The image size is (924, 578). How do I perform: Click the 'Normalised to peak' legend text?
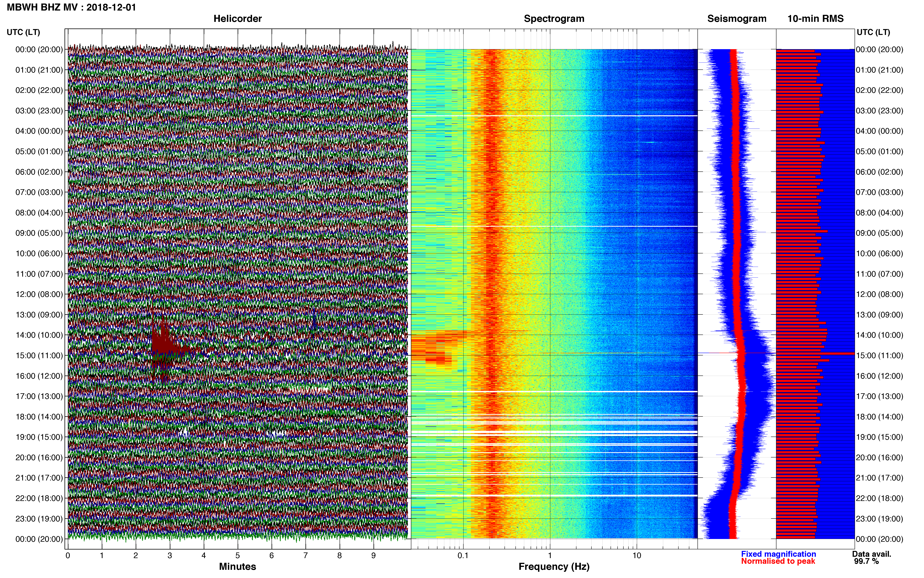pyautogui.click(x=778, y=561)
